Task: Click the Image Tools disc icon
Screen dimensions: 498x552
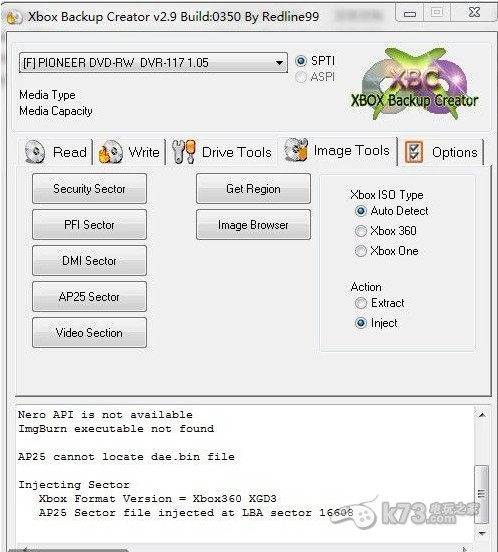Action: (296, 150)
